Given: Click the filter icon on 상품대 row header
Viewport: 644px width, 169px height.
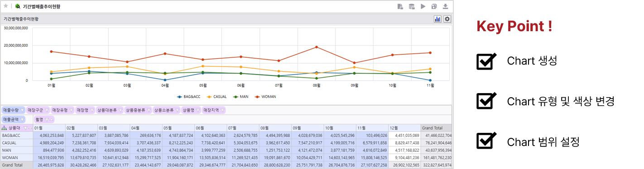Looking at the screenshot, I should (x=25, y=128).
